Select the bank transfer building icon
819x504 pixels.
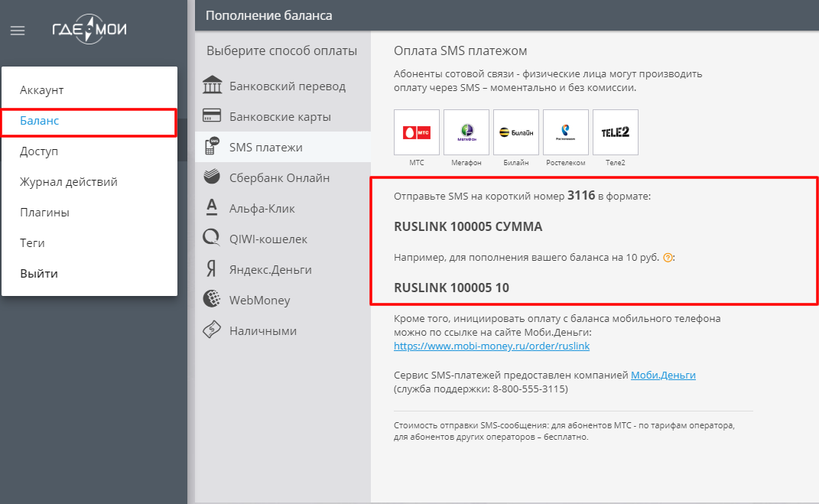coord(212,85)
